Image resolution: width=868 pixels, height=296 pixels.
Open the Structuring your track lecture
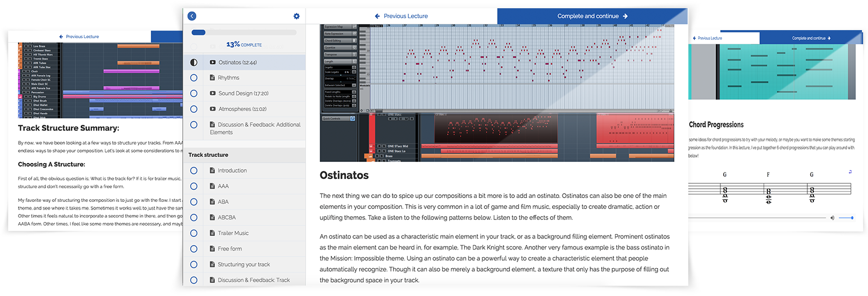click(244, 264)
